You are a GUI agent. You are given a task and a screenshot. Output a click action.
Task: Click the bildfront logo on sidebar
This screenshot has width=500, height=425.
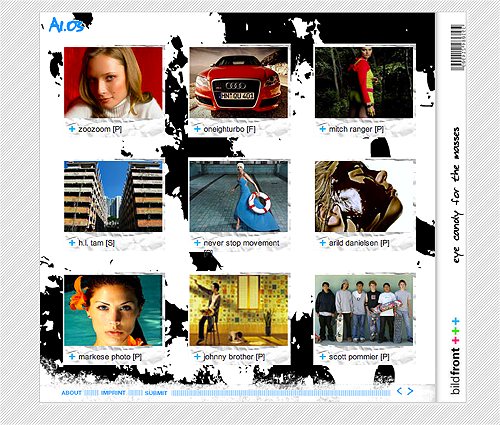(455, 356)
